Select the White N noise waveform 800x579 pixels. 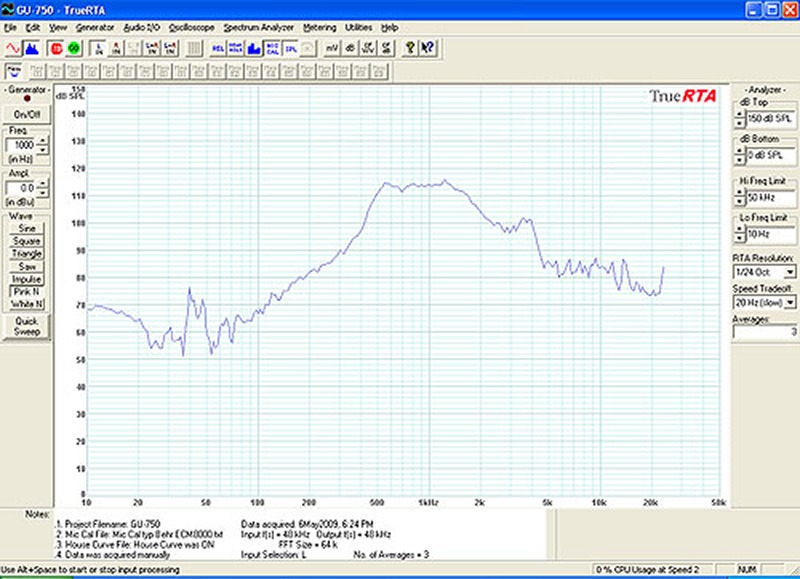click(x=27, y=305)
